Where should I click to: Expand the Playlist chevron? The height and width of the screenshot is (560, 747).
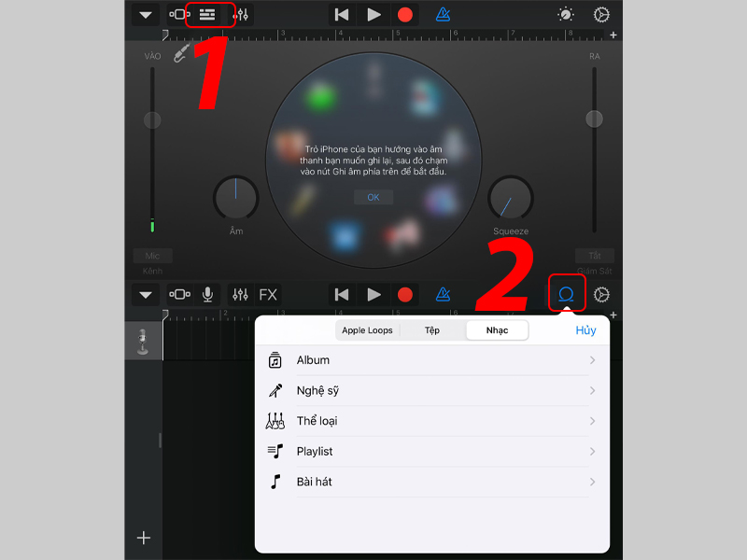pyautogui.click(x=592, y=452)
